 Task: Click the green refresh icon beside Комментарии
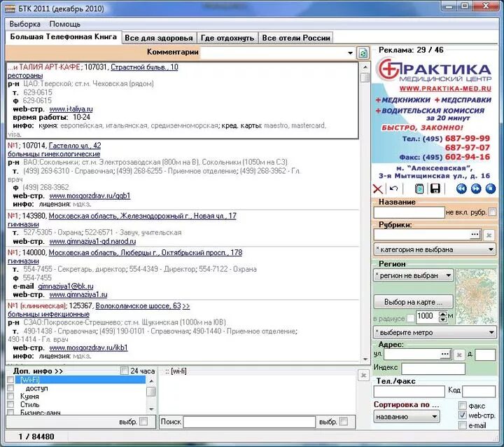[363, 53]
